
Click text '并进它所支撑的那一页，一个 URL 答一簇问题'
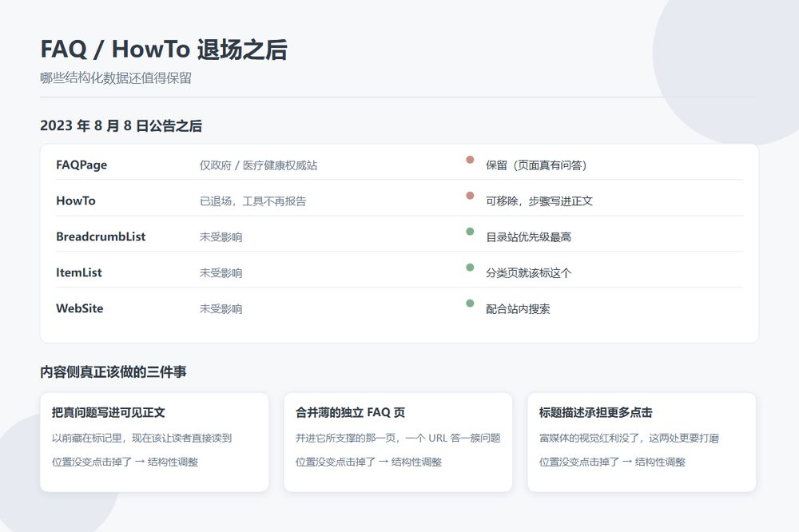click(x=398, y=438)
